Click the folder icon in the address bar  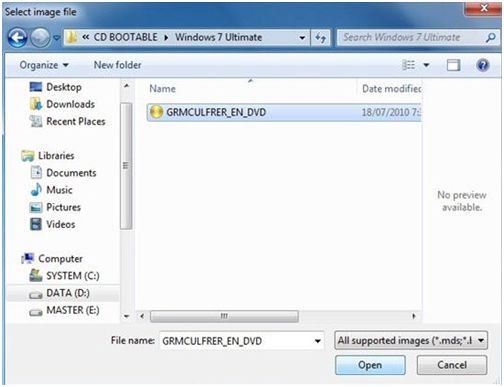click(71, 37)
